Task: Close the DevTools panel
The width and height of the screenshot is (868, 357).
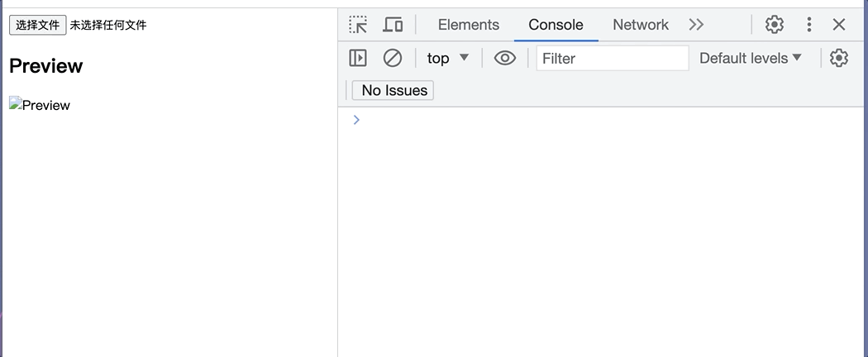Action: (x=839, y=24)
